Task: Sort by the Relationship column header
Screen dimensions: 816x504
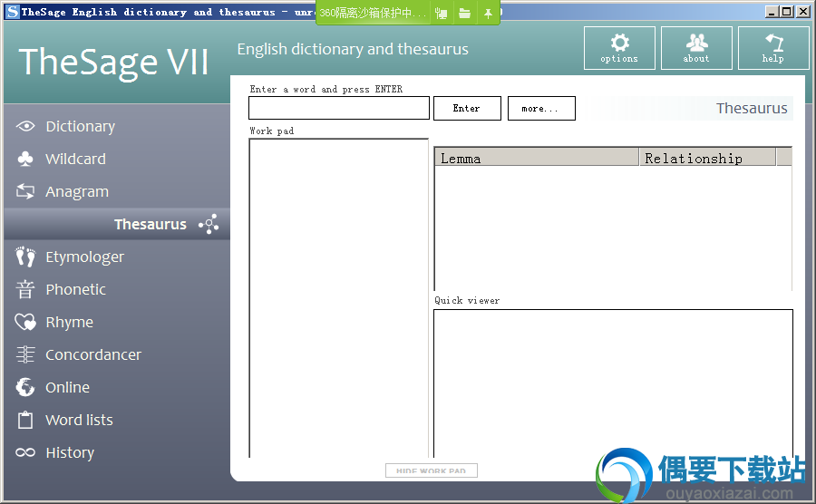Action: coord(707,158)
